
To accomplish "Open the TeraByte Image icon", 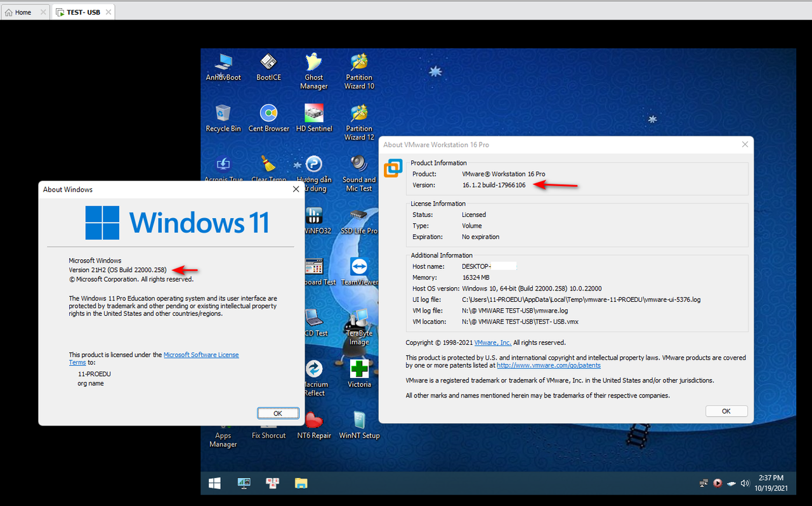I will (x=359, y=327).
